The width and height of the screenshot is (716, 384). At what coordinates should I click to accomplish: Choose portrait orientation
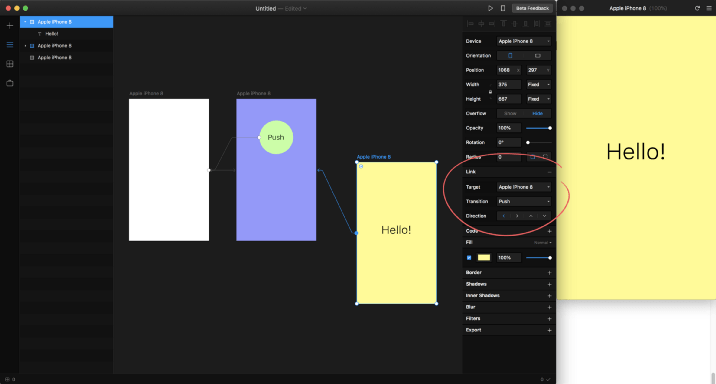point(510,56)
